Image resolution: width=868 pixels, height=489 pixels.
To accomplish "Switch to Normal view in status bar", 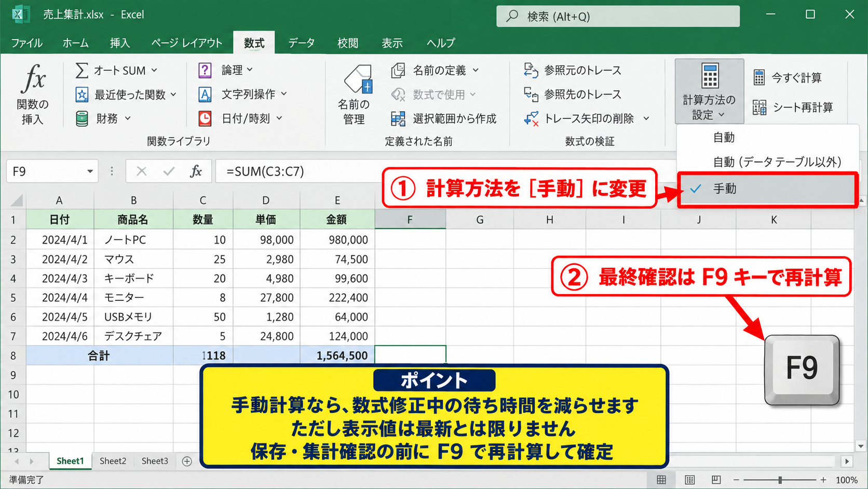I will (x=661, y=480).
